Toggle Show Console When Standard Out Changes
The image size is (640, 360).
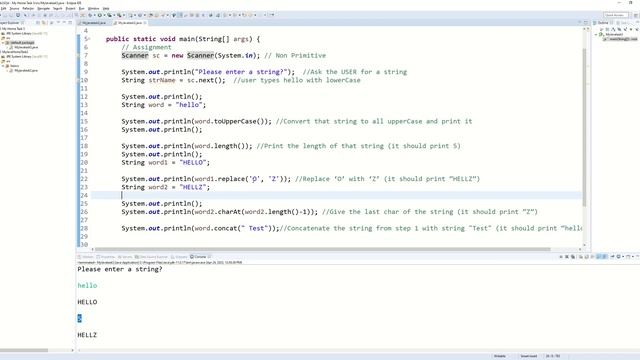(x=599, y=257)
